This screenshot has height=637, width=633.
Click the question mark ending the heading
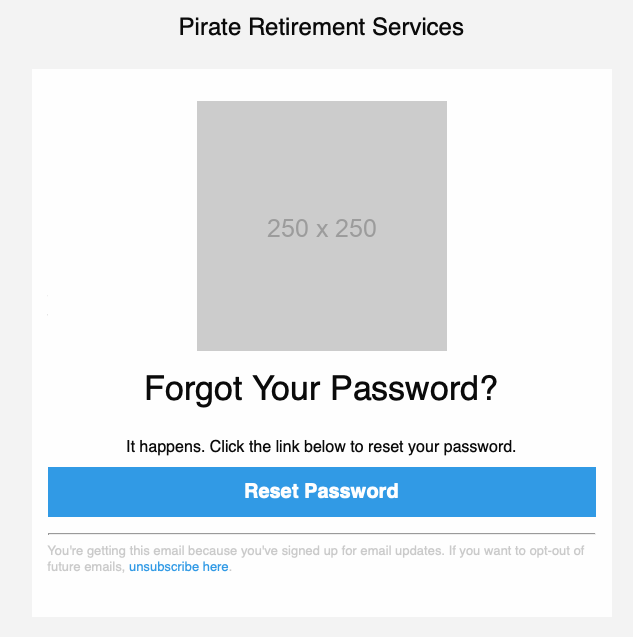pyautogui.click(x=489, y=388)
